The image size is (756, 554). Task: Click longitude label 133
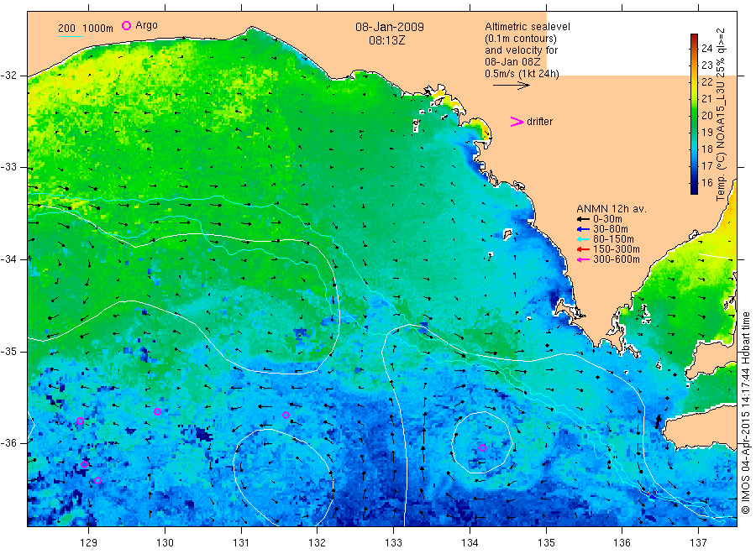click(x=393, y=543)
